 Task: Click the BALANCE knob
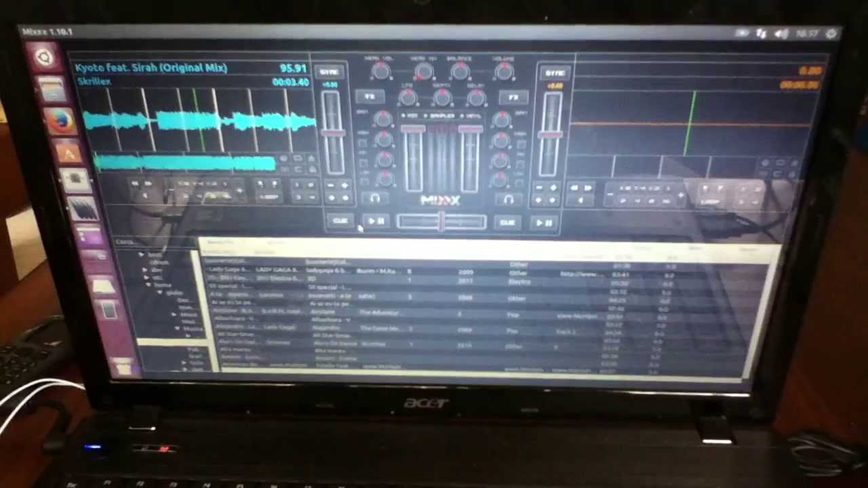pos(460,71)
